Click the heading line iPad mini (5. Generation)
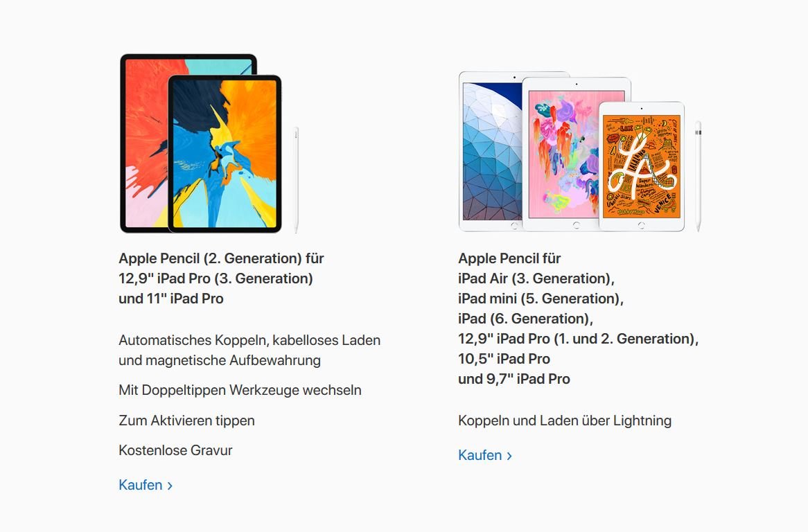The width and height of the screenshot is (808, 532). (541, 299)
